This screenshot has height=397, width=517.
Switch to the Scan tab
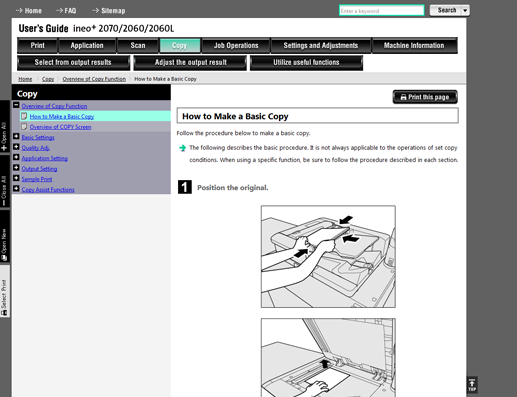point(138,45)
